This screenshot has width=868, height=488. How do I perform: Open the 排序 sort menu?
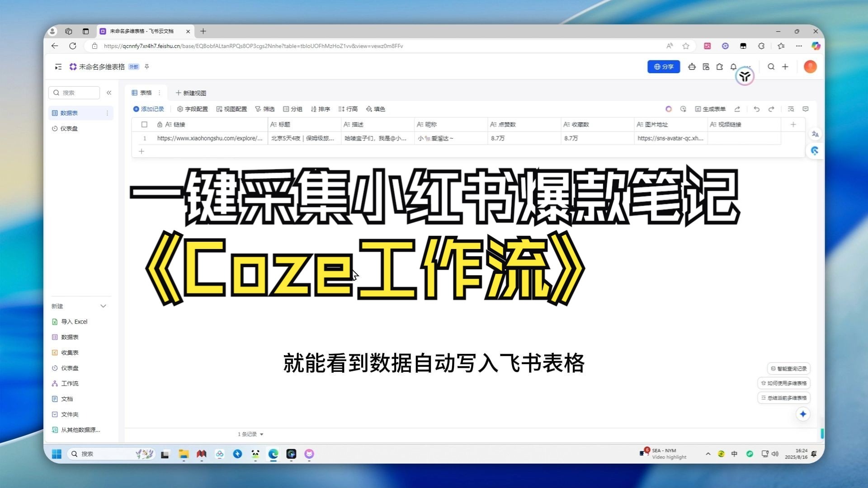point(320,109)
